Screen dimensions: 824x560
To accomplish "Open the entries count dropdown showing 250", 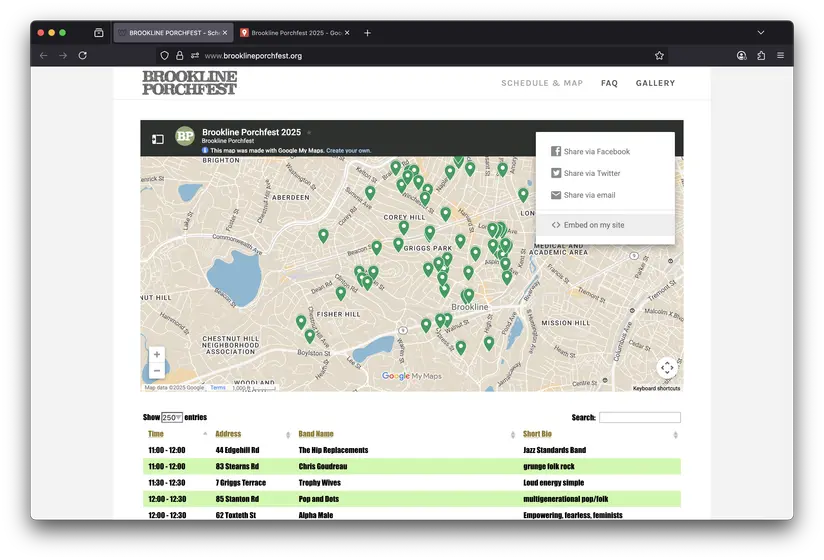I will pyautogui.click(x=172, y=418).
